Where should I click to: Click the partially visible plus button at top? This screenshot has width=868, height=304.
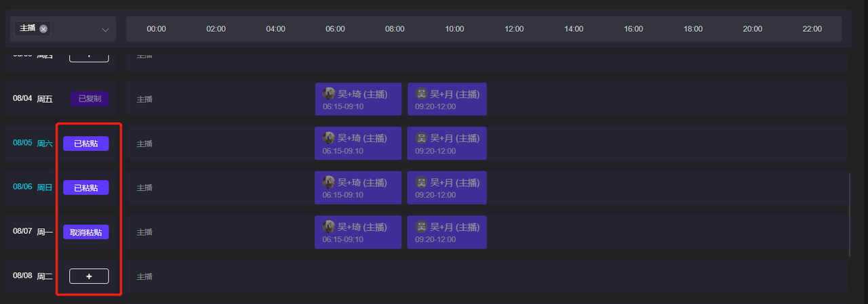click(89, 57)
